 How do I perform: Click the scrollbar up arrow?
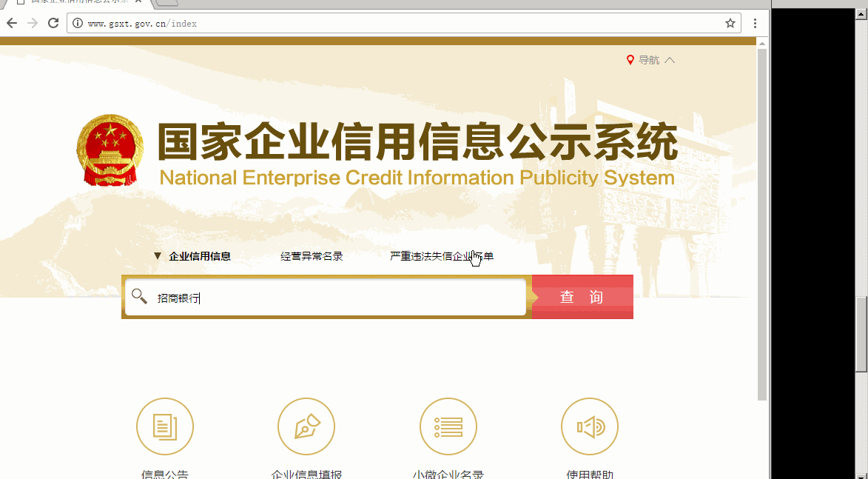pos(762,43)
